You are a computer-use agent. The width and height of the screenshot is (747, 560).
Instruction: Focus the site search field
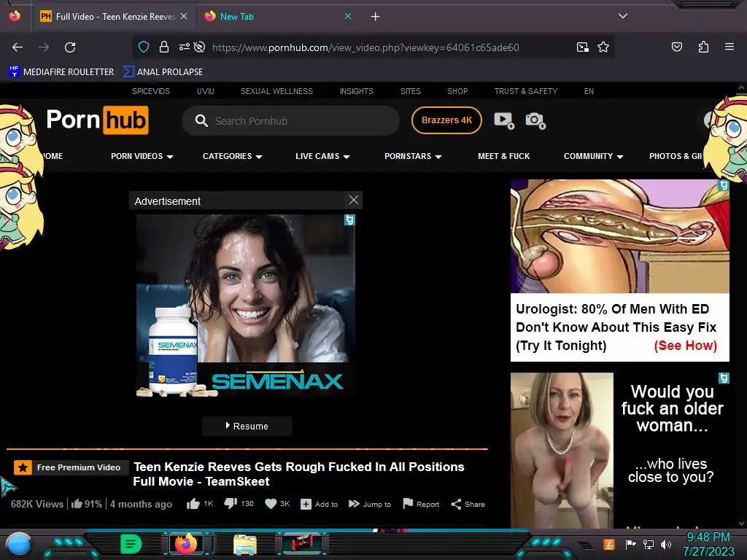(290, 121)
